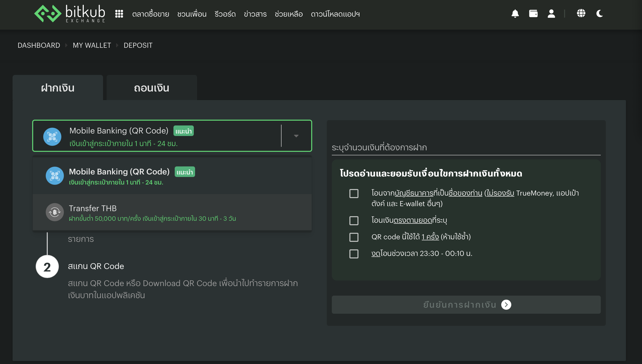Image resolution: width=642 pixels, height=364 pixels.
Task: Click the globe language icon
Action: pos(581,14)
